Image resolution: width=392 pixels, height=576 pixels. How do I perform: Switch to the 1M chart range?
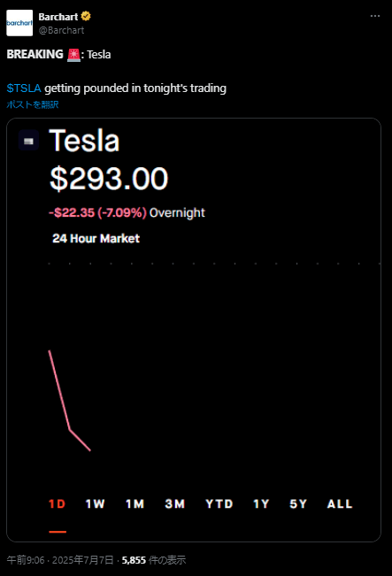(x=135, y=503)
